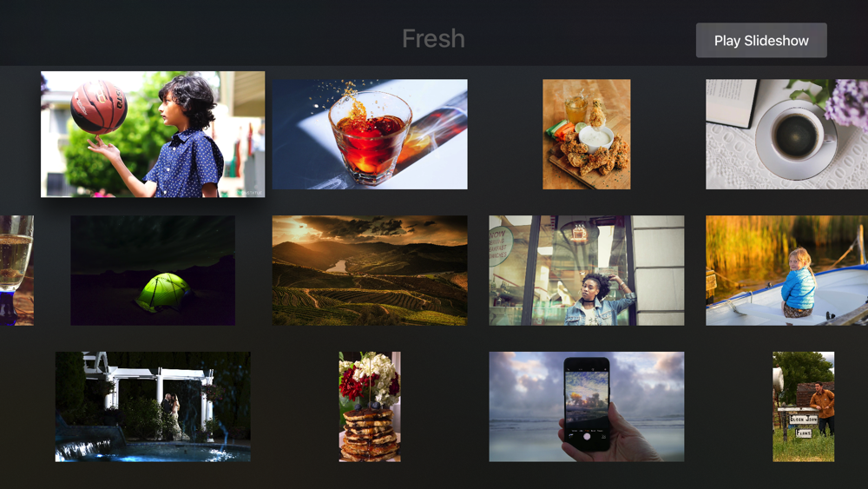Open the woman in denim jacket photo
Screen dimensions: 868x489
(x=586, y=270)
